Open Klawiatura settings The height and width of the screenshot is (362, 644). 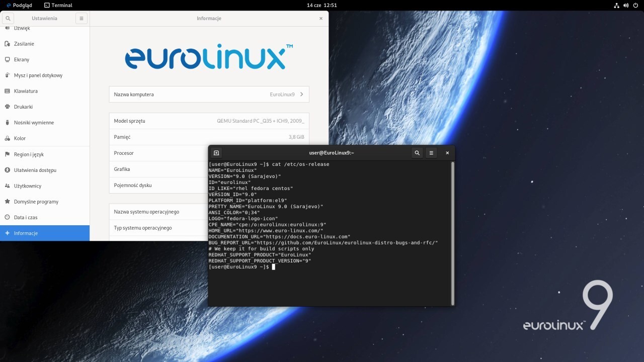pyautogui.click(x=45, y=91)
